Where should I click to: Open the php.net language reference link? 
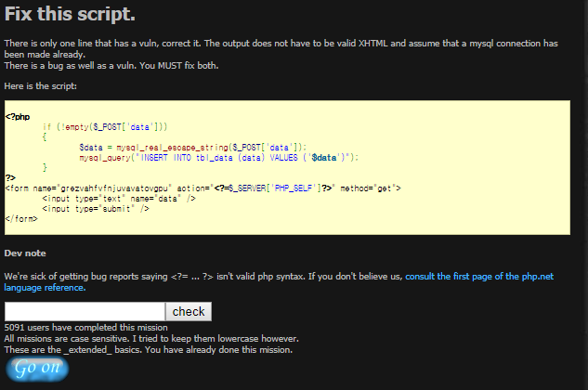[x=279, y=282]
